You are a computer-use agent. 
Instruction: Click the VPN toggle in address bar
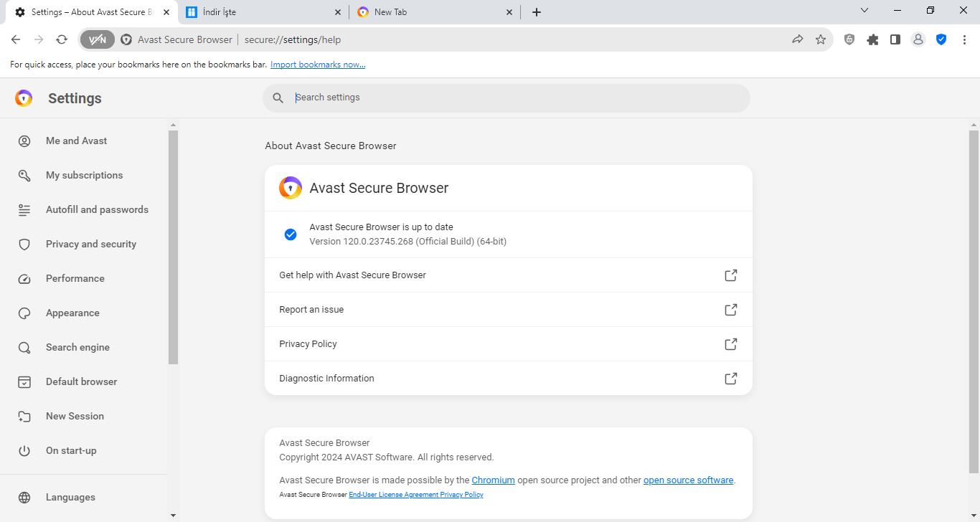[98, 39]
